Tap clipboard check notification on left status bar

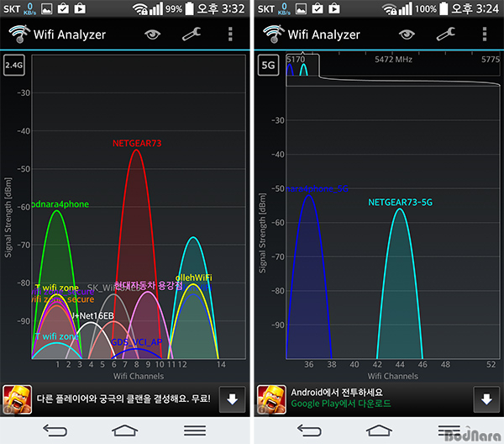[63, 8]
